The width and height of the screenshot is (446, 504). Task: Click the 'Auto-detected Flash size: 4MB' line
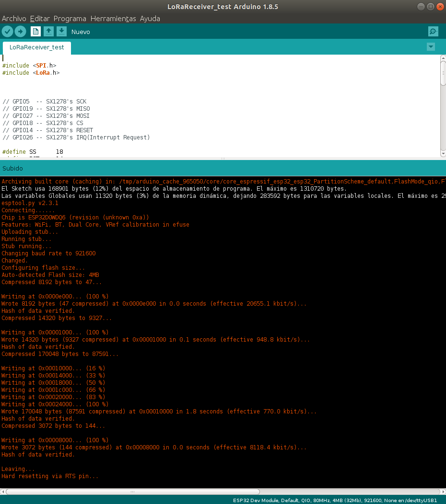[50, 275]
